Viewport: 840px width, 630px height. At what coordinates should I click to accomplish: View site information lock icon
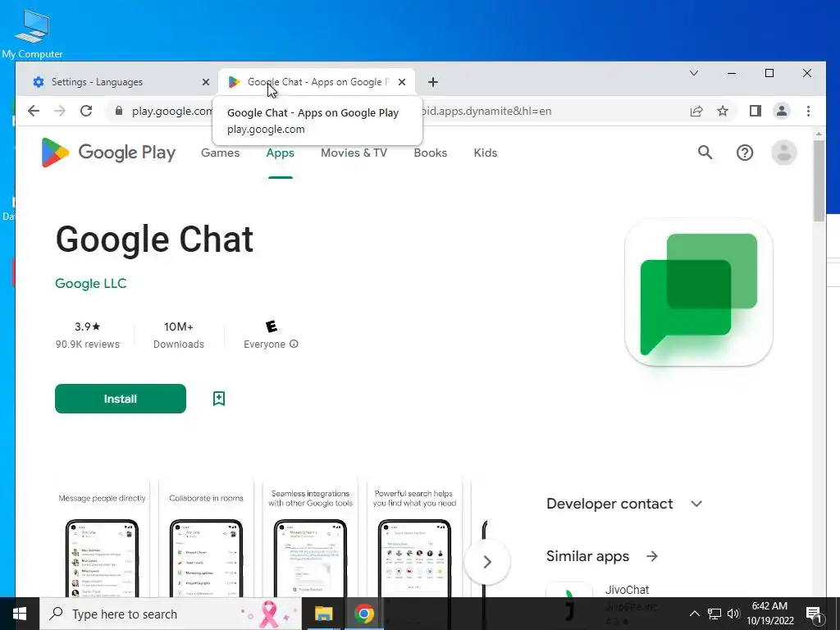click(x=119, y=111)
